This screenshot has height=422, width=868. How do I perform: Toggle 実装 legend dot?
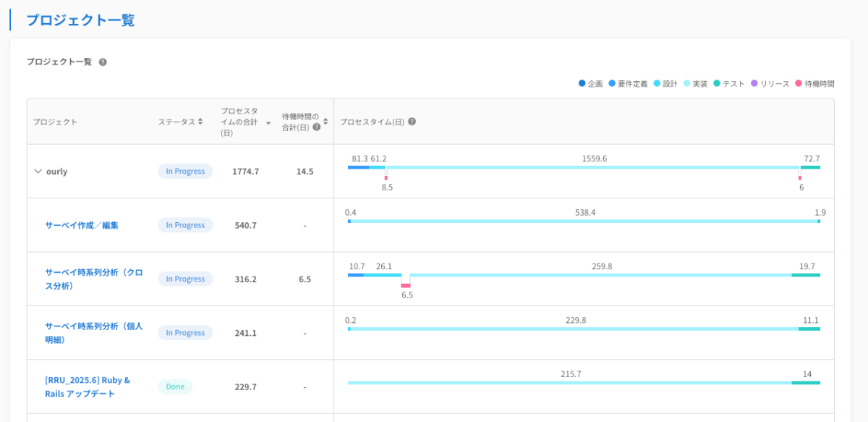[686, 84]
